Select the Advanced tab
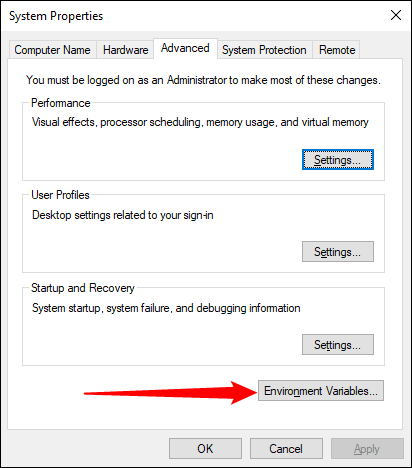Image resolution: width=412 pixels, height=468 pixels. pyautogui.click(x=185, y=48)
